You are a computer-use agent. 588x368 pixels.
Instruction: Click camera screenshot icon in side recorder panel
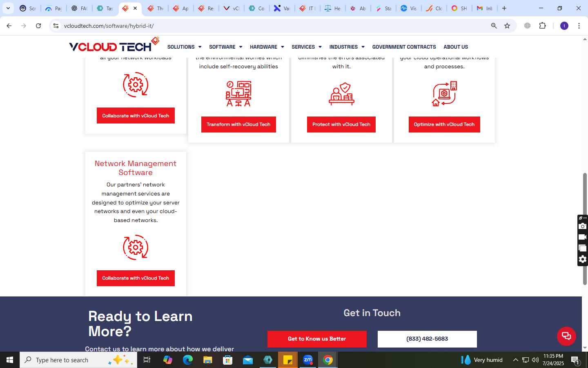point(583,226)
